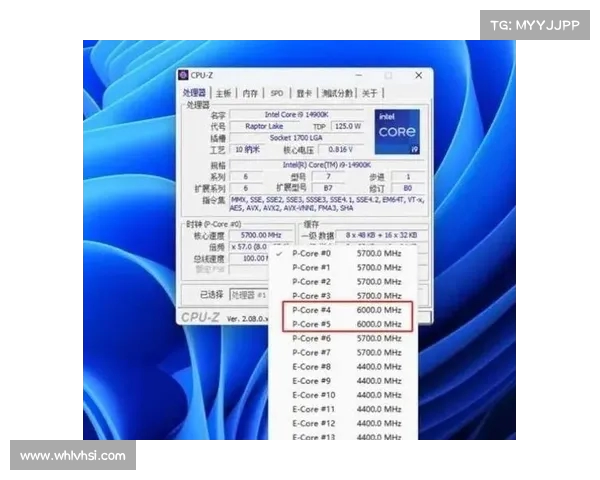Select P-Core #1 in core list

tap(342, 268)
